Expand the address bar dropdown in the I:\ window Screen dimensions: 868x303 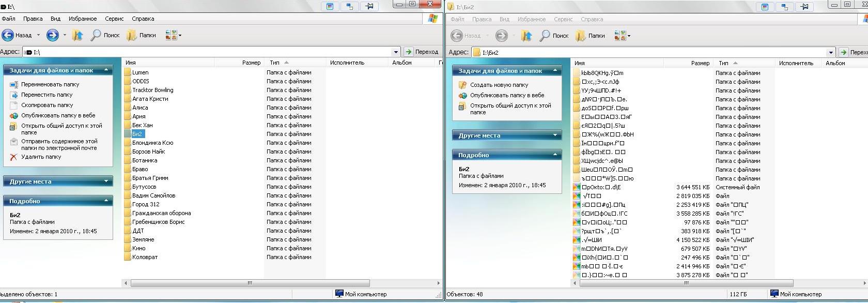[396, 52]
